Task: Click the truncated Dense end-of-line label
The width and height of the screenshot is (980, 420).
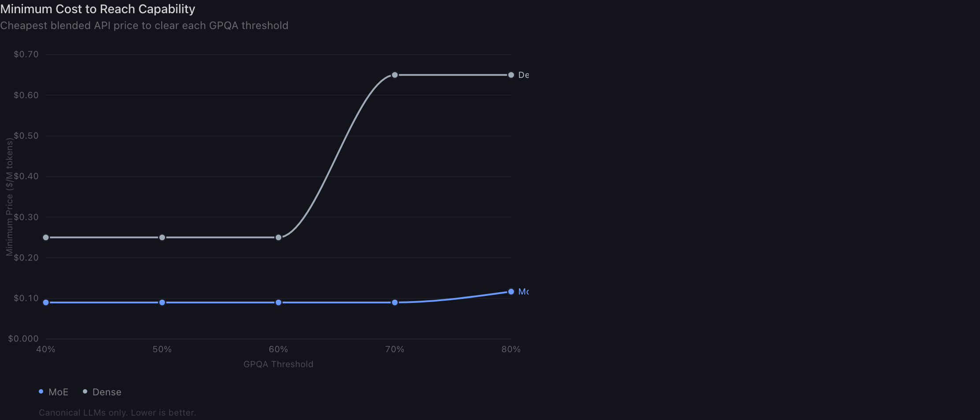Action: click(523, 75)
